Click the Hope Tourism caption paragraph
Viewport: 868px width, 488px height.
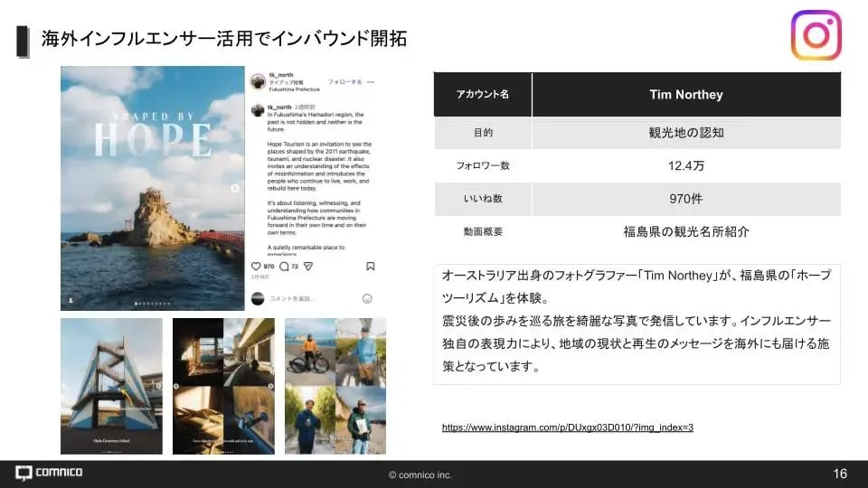[x=319, y=166]
